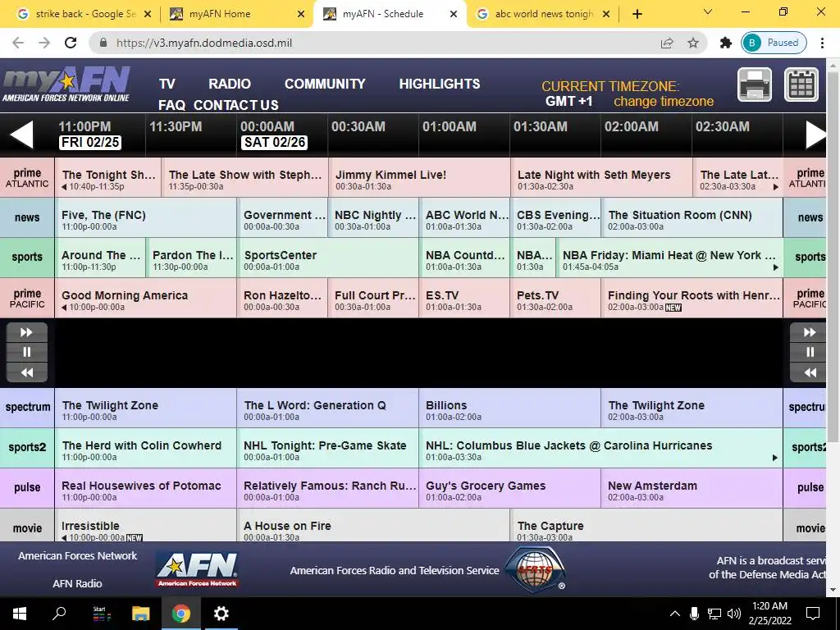Click AFN Radio footer link
The width and height of the screenshot is (840, 630).
77,584
